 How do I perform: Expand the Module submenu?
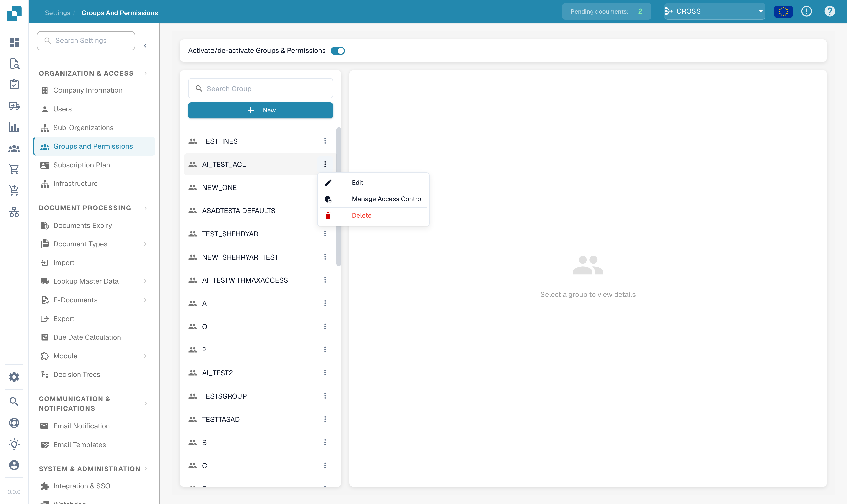(x=145, y=356)
